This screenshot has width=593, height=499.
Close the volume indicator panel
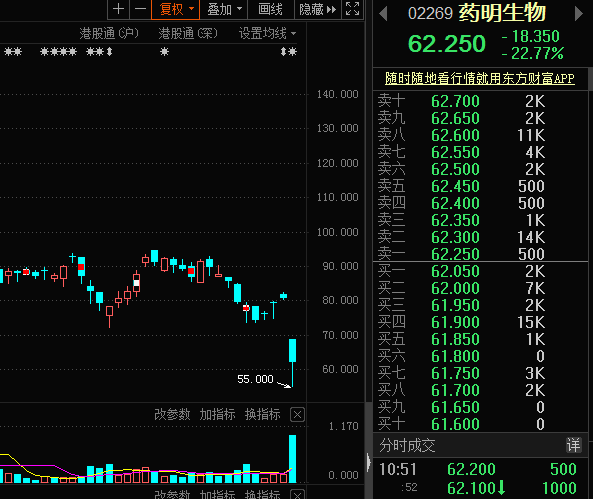[x=297, y=415]
